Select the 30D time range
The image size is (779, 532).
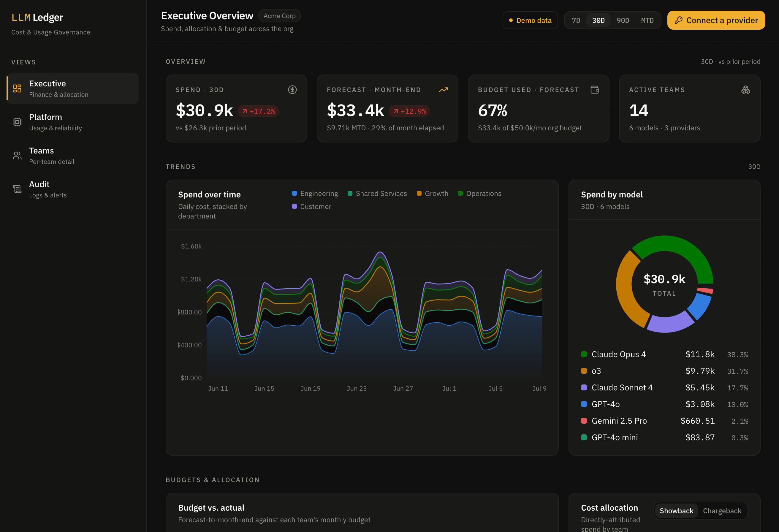point(598,20)
